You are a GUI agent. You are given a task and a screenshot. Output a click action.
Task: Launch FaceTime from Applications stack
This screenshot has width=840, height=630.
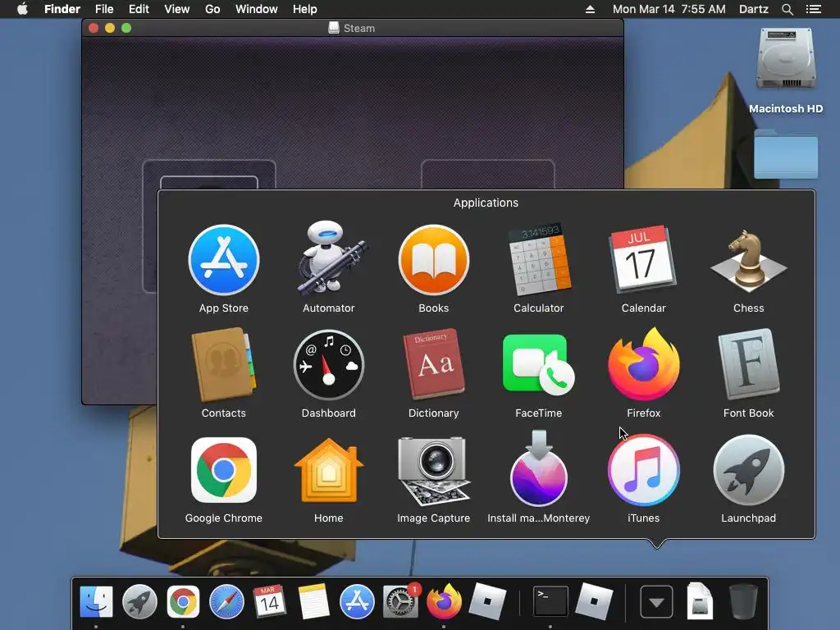538,365
